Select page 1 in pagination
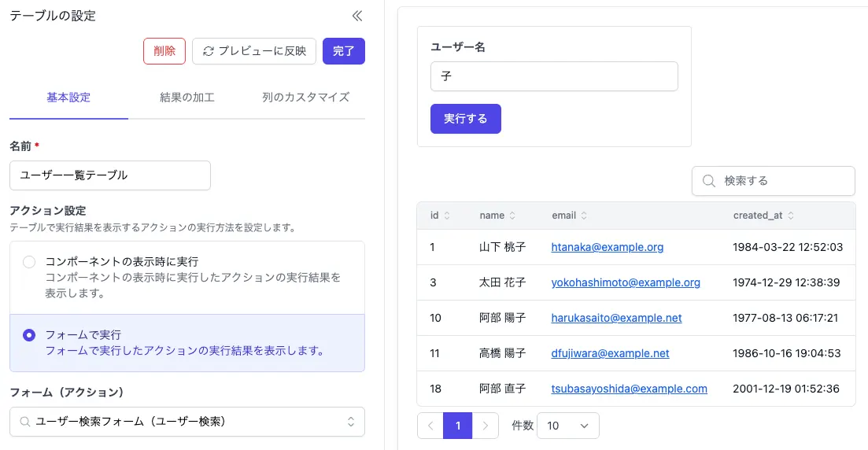Viewport: 868px width, 450px height. pyautogui.click(x=458, y=426)
